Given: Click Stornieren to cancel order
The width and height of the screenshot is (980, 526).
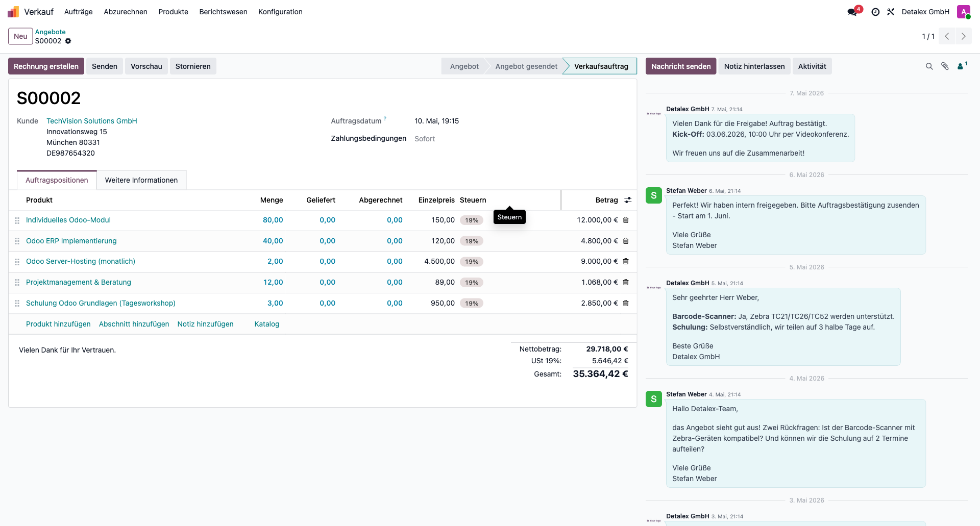Looking at the screenshot, I should 193,66.
